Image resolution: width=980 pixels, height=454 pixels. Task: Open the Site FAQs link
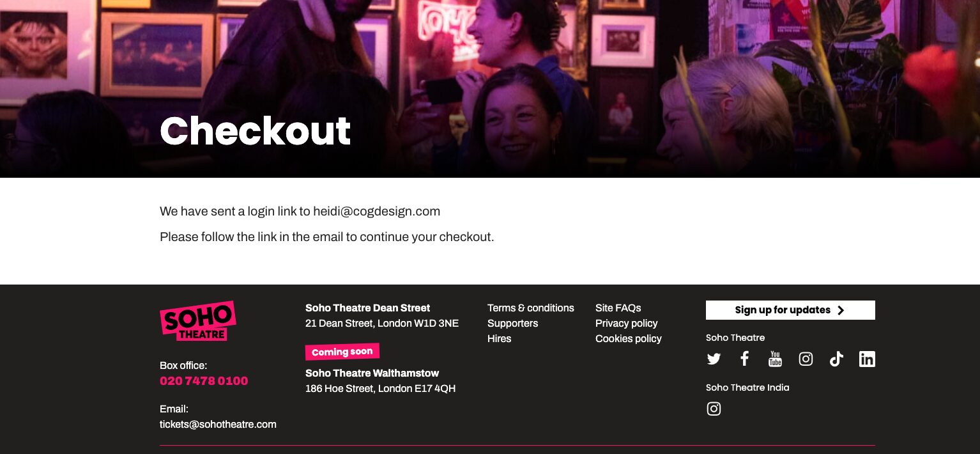tap(618, 308)
